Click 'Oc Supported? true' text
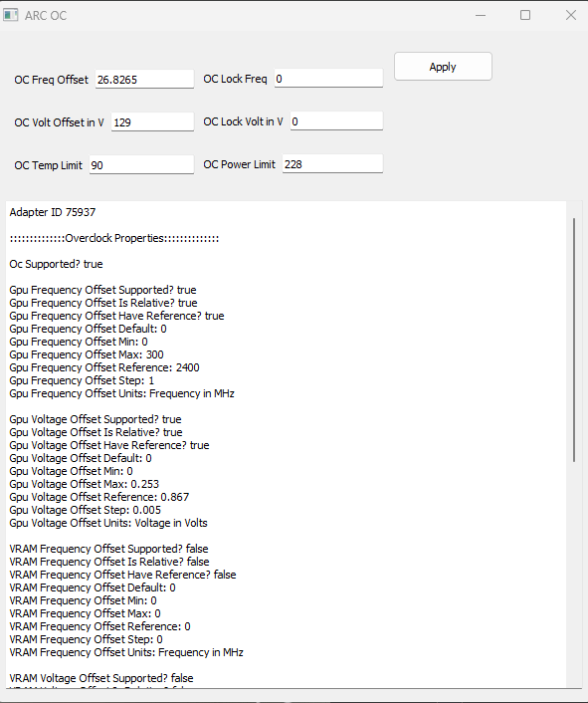 coord(56,264)
